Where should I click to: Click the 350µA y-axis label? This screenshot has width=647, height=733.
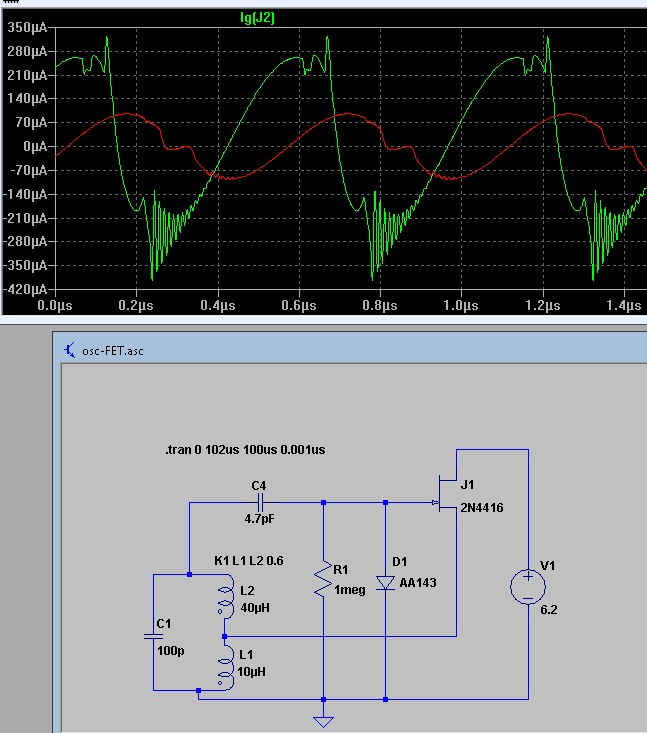click(x=27, y=28)
